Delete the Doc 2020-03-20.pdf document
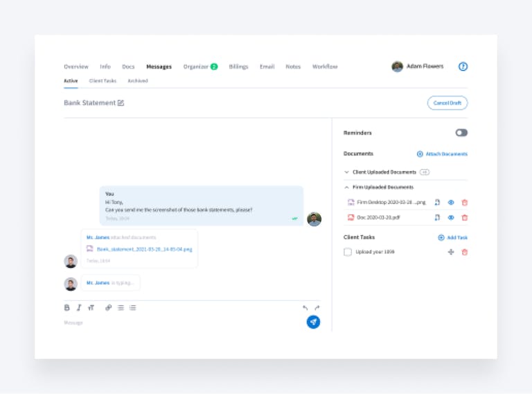 [464, 217]
